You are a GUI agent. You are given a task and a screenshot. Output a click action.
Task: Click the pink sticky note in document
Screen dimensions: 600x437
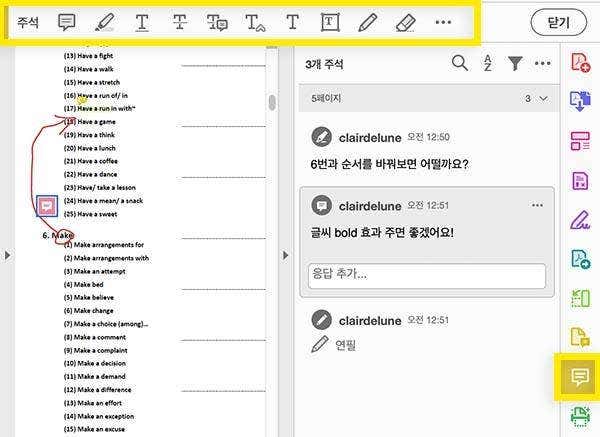coord(47,206)
